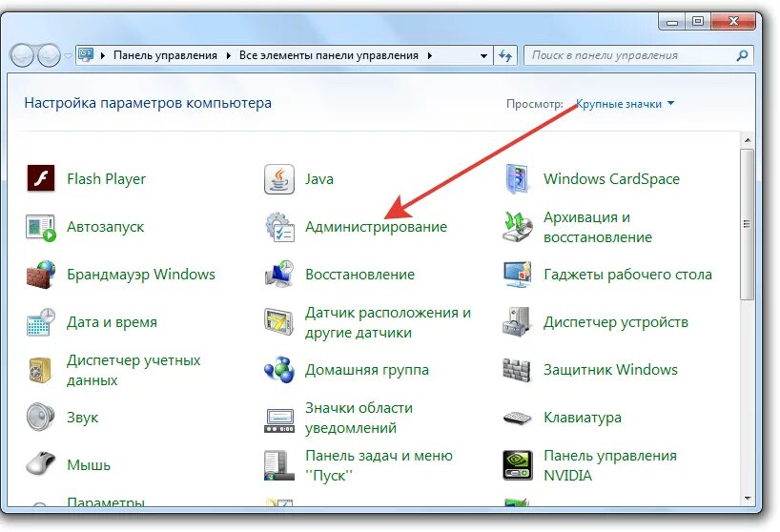Click the Восстановление icon
Viewport: 780px width, 532px height.
pyautogui.click(x=279, y=275)
